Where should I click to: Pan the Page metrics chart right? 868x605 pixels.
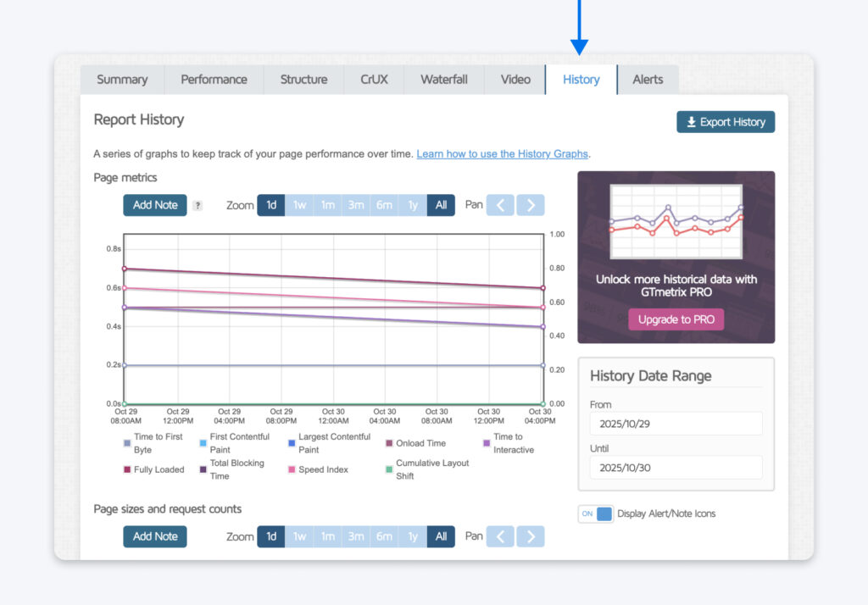tap(531, 204)
